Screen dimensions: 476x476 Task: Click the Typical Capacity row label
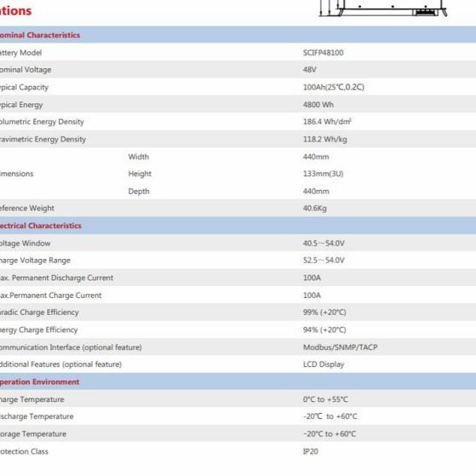tap(24, 88)
